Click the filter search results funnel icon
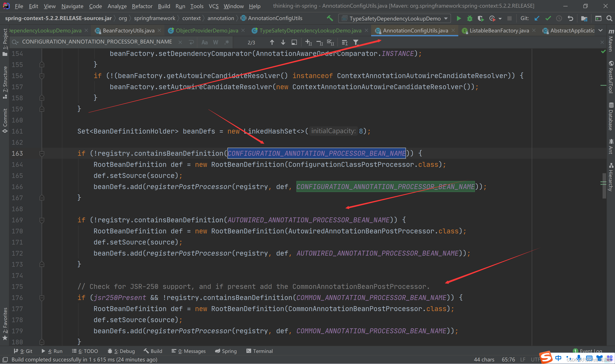The image size is (615, 364). point(356,42)
